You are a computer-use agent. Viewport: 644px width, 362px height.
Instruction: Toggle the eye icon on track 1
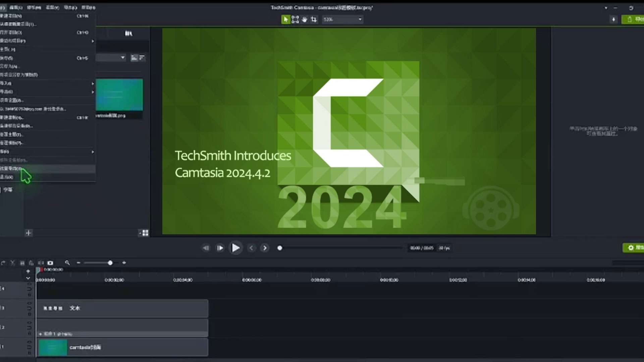(29, 342)
